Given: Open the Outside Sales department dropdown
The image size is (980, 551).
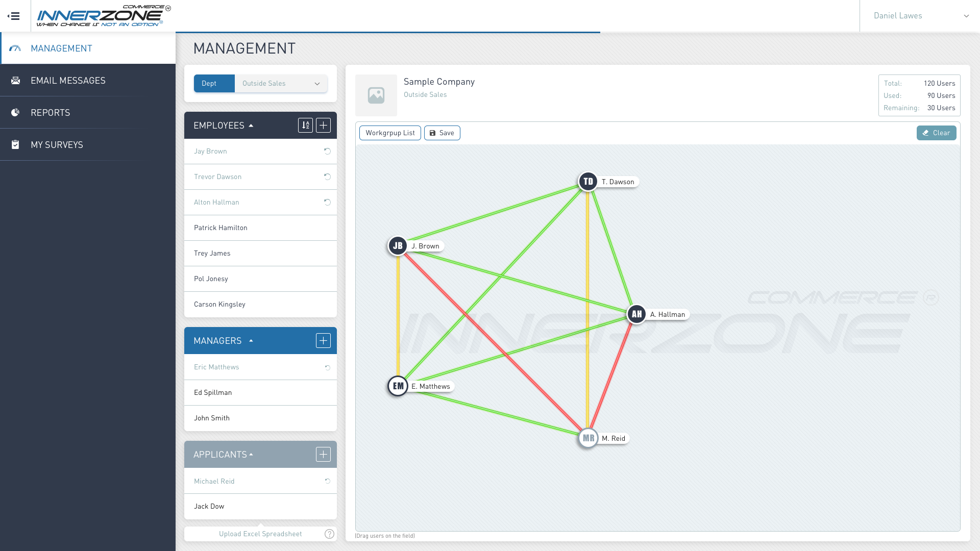Looking at the screenshot, I should pyautogui.click(x=281, y=84).
